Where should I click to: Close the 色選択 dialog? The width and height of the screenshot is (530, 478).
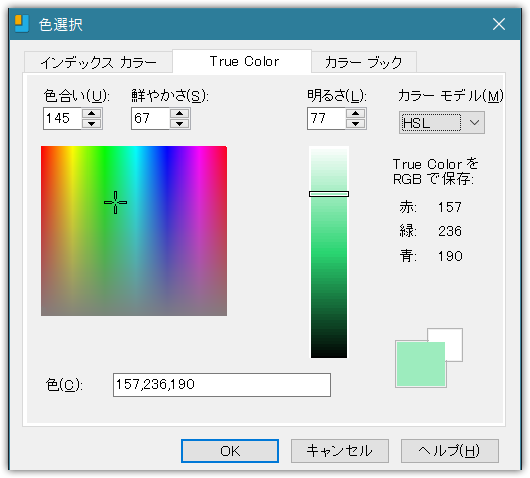pyautogui.click(x=499, y=24)
